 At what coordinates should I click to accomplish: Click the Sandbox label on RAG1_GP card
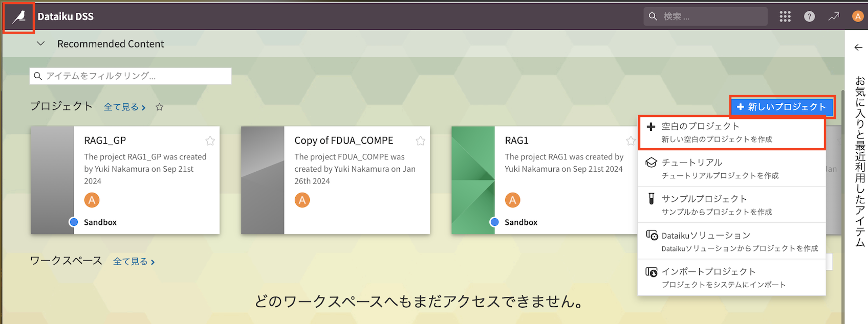coord(100,222)
